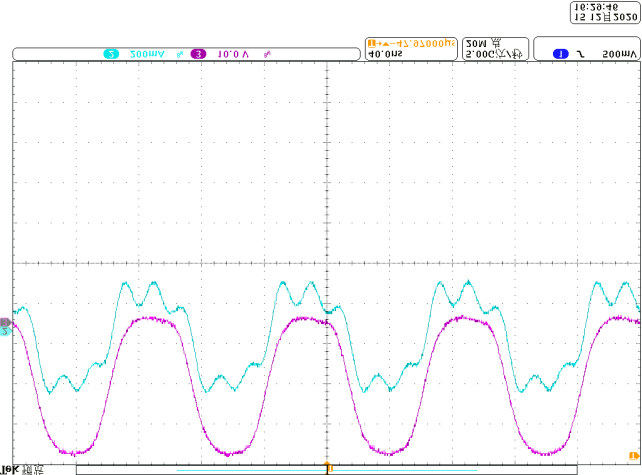Click the coupling symbol after the 200mV readout
This screenshot has width=642, height=475.
(181, 53)
